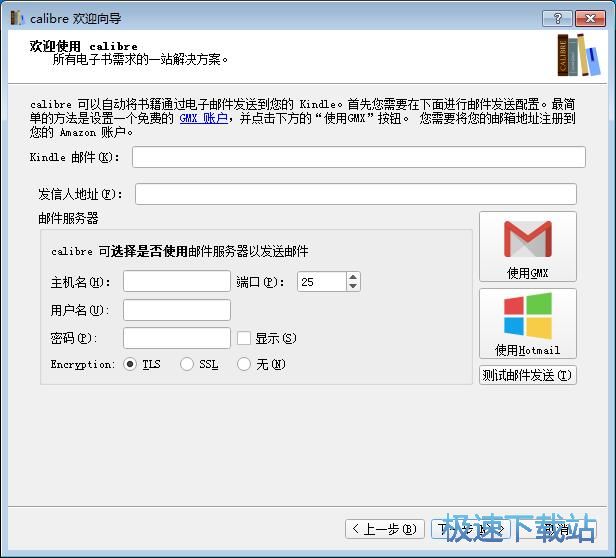Select TLS encryption radio button
The height and width of the screenshot is (558, 616).
point(130,364)
